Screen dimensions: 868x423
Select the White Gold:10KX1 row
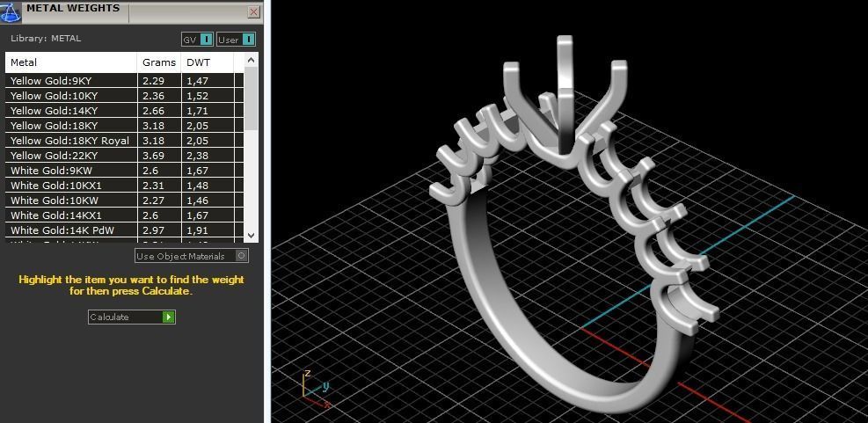pos(125,186)
